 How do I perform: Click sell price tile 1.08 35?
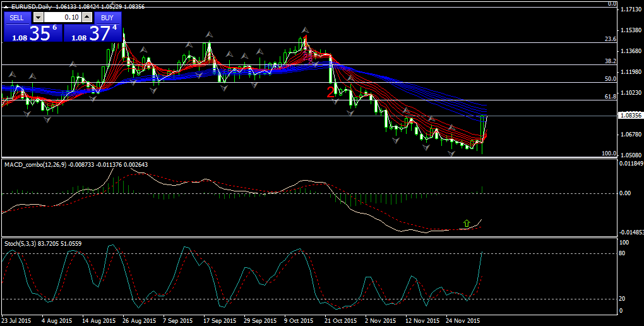click(33, 33)
